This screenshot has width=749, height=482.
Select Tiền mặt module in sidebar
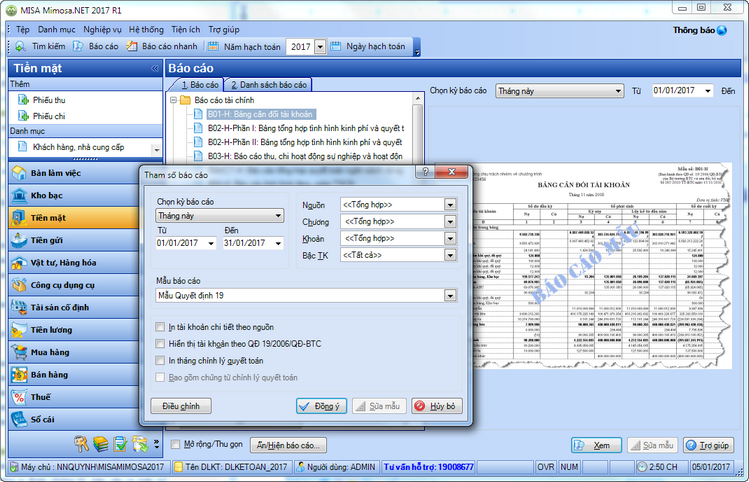tap(74, 218)
